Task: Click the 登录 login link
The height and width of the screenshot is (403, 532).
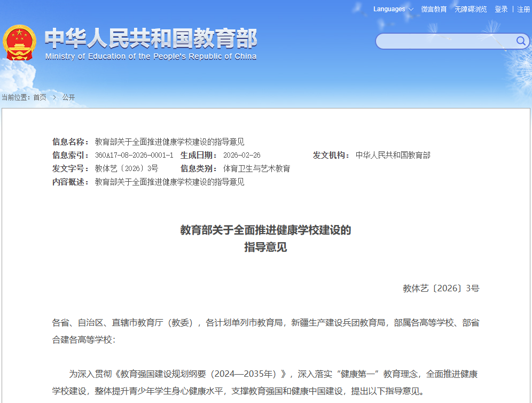Action: point(501,9)
